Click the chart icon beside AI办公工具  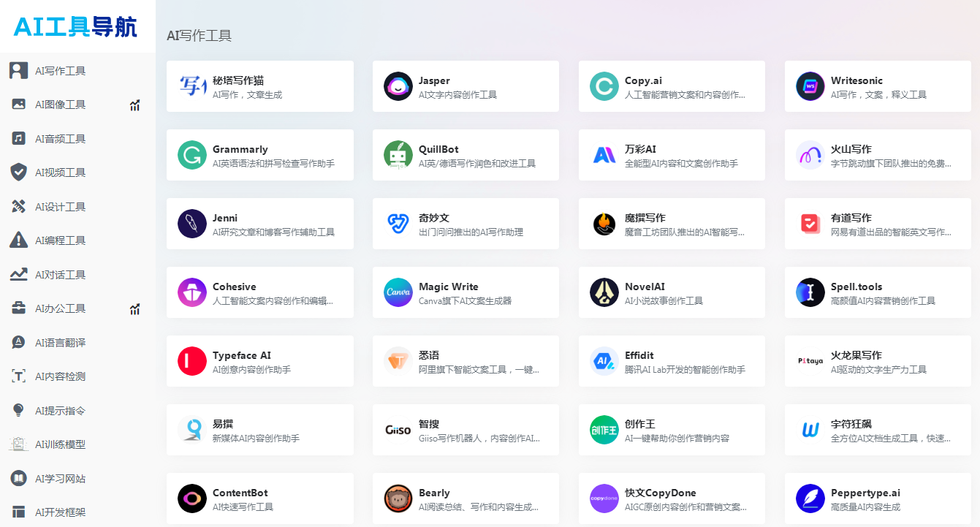[x=134, y=309]
